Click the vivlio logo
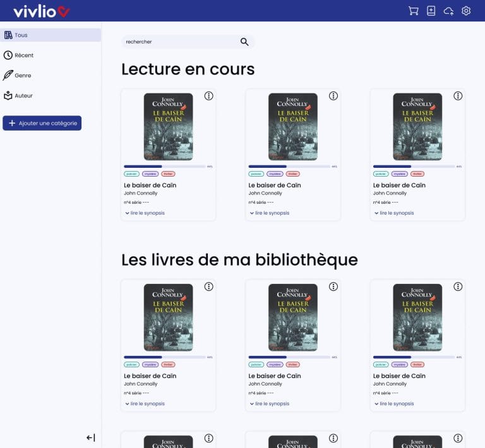The width and height of the screenshot is (485, 448). (42, 12)
